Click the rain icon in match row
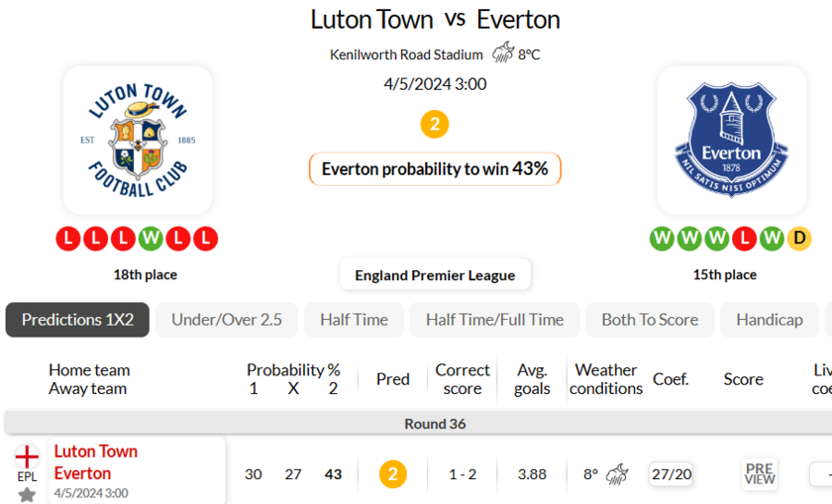832x504 pixels. click(617, 473)
